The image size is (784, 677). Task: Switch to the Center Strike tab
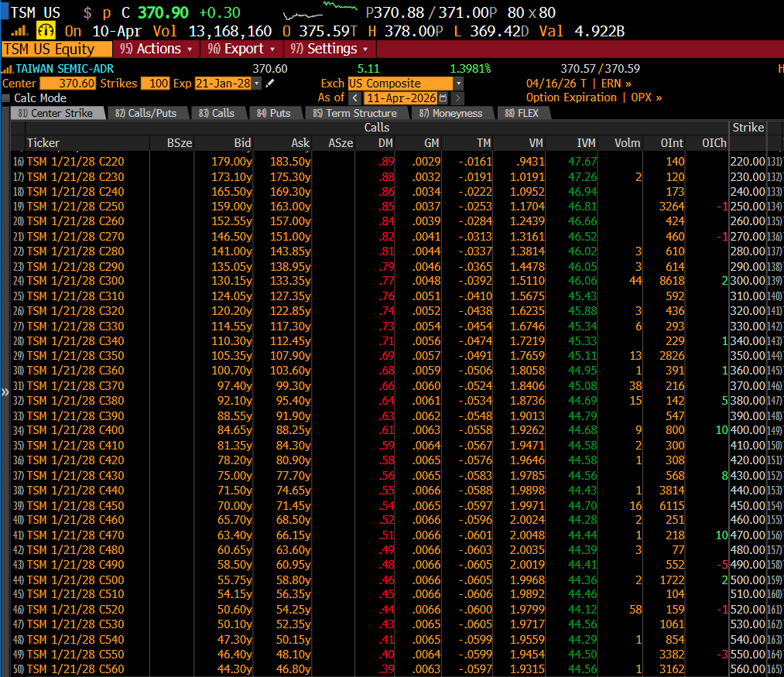click(57, 113)
